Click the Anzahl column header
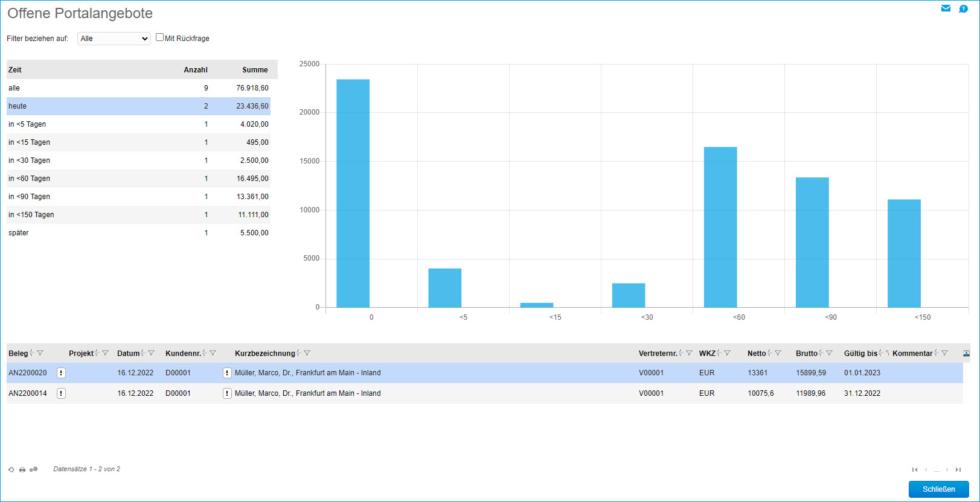 coord(196,70)
